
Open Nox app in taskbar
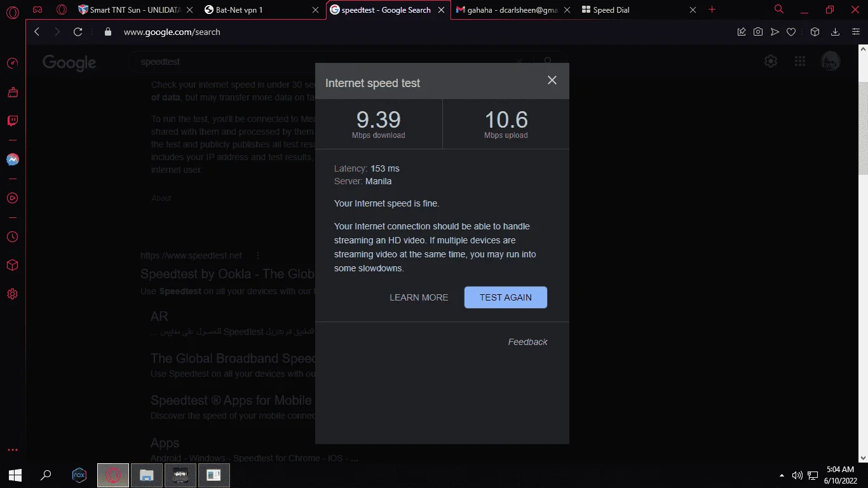[x=79, y=475]
